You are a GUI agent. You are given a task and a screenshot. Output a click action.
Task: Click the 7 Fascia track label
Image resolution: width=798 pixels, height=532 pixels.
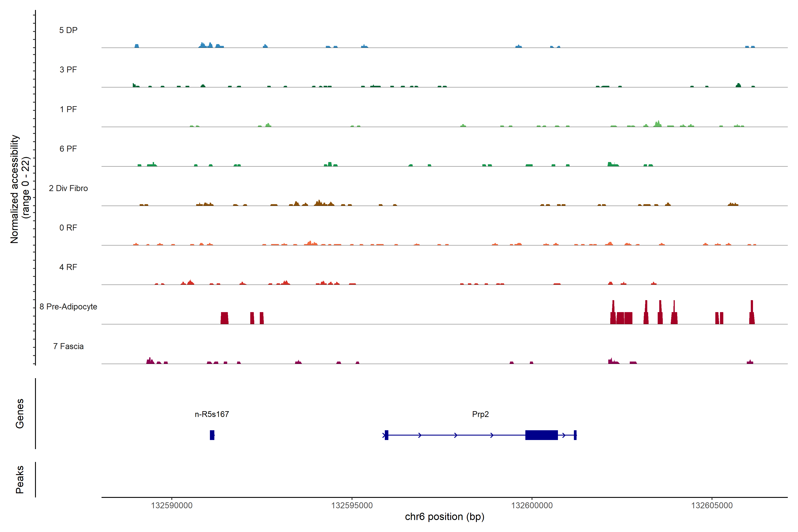[x=68, y=346]
